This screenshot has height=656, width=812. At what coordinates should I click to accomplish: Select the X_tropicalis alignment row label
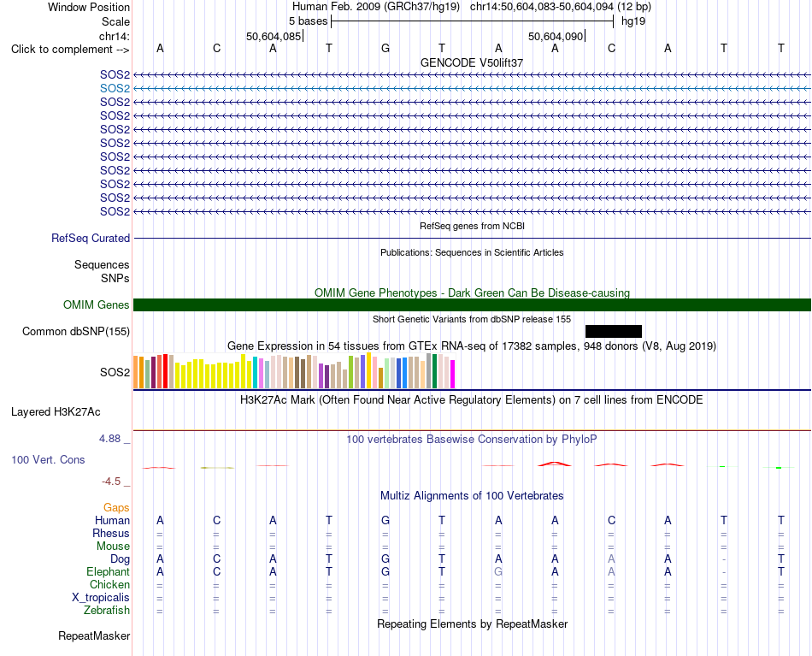click(101, 598)
